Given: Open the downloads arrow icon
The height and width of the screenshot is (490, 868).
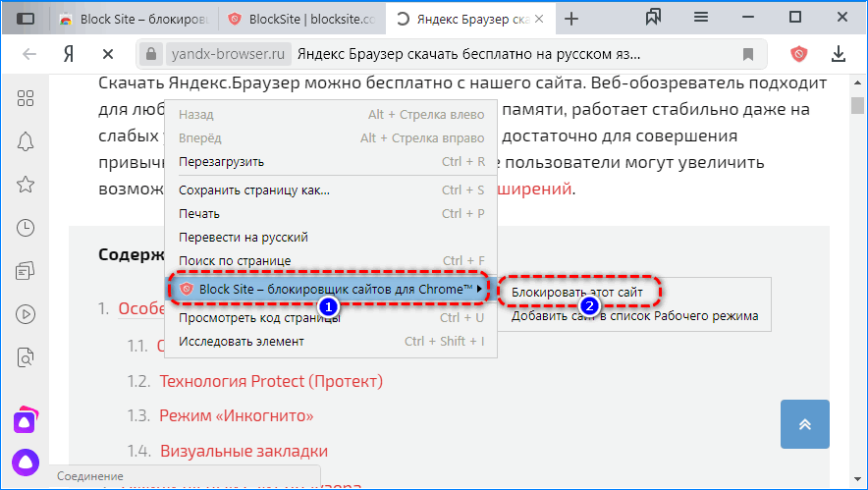Looking at the screenshot, I should (x=839, y=54).
